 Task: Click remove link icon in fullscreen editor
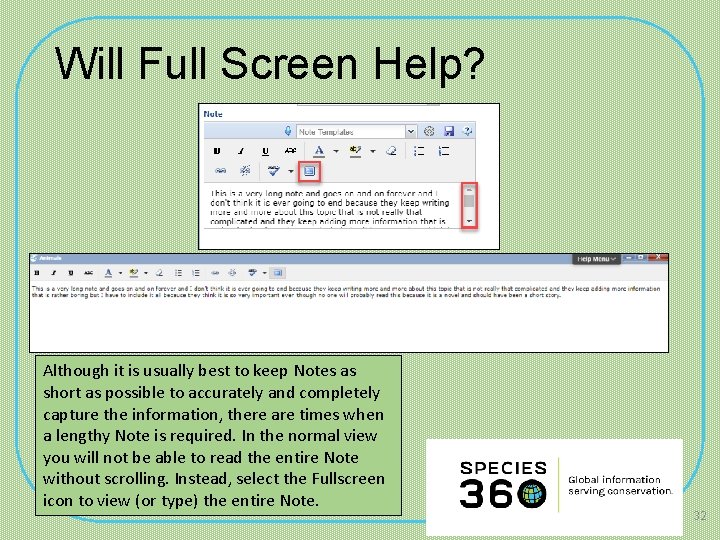pyautogui.click(x=232, y=273)
